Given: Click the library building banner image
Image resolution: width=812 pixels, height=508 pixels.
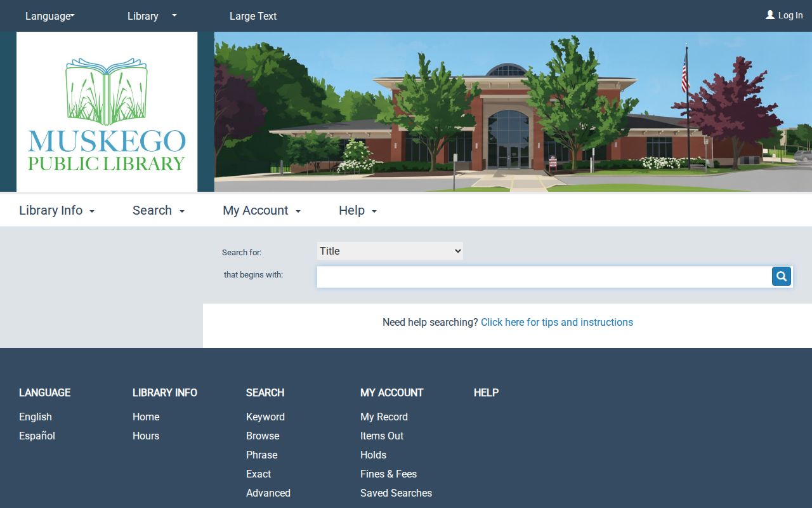Looking at the screenshot, I should pos(513,112).
